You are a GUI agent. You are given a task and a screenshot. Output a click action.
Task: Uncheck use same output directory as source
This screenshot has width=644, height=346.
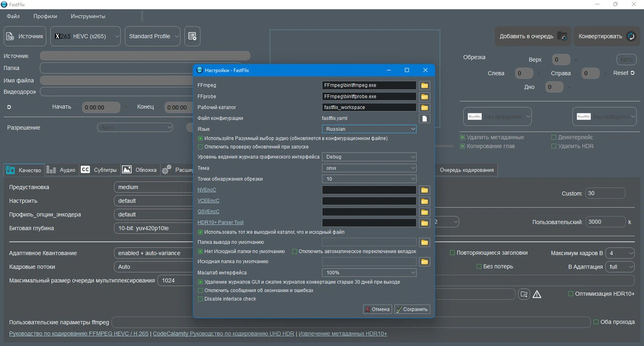point(201,232)
